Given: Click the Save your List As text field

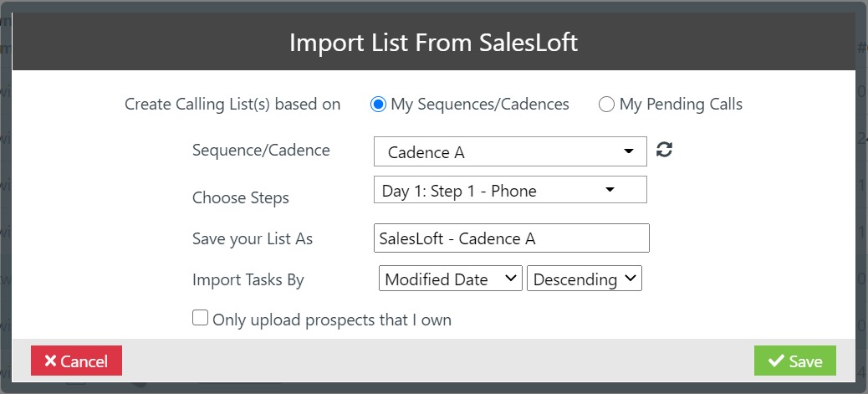Looking at the screenshot, I should click(511, 238).
